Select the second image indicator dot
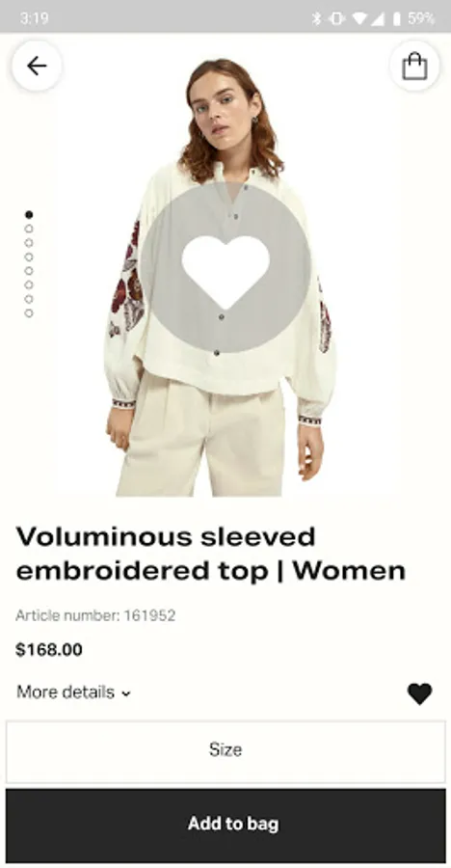Image resolution: width=451 pixels, height=868 pixels. point(29,229)
